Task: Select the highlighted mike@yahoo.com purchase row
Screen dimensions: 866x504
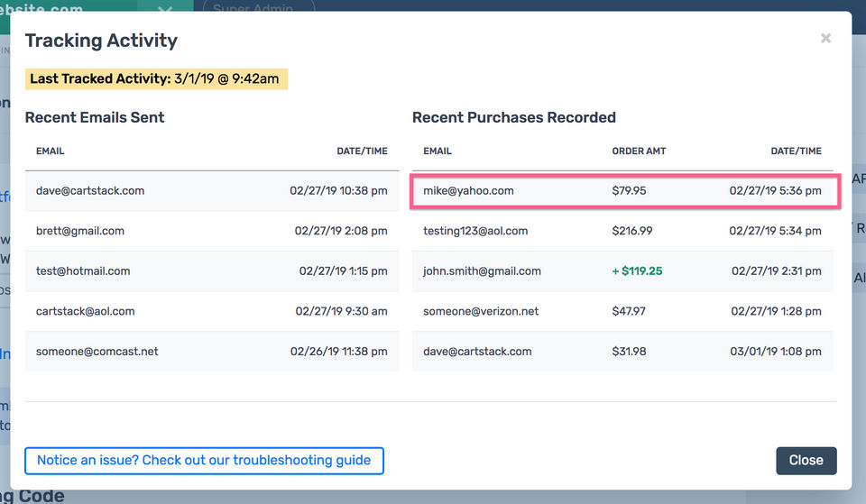Action: pos(624,191)
